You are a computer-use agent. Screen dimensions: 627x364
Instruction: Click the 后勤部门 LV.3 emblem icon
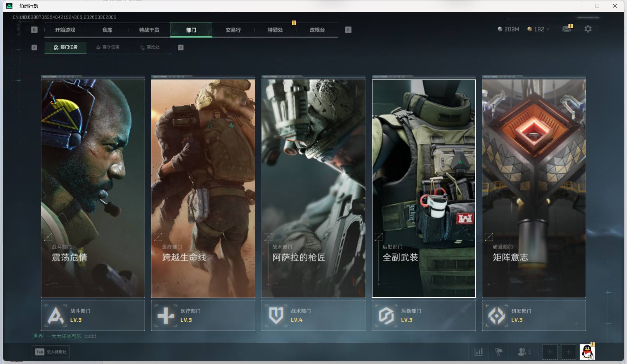(x=386, y=316)
